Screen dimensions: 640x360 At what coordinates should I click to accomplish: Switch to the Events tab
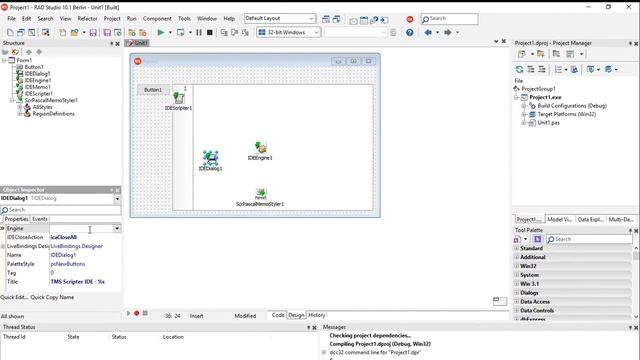coord(40,219)
